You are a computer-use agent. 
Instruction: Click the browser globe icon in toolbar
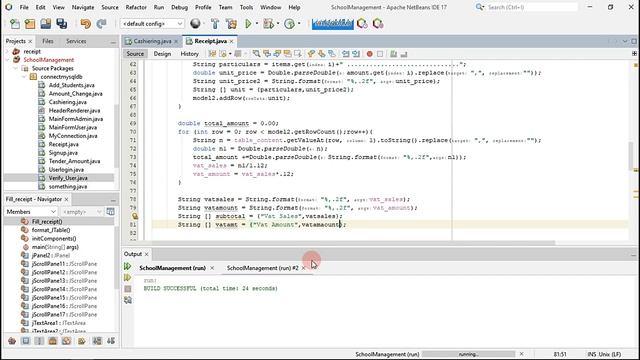click(195, 24)
